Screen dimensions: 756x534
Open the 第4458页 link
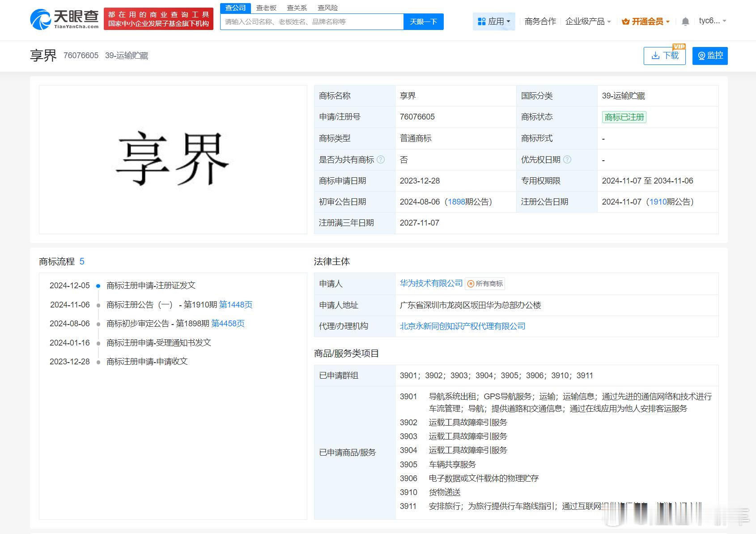tap(228, 324)
